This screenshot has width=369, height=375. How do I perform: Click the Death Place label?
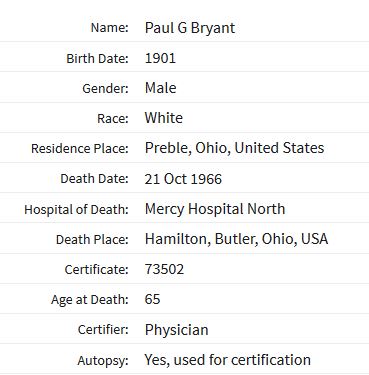point(92,240)
